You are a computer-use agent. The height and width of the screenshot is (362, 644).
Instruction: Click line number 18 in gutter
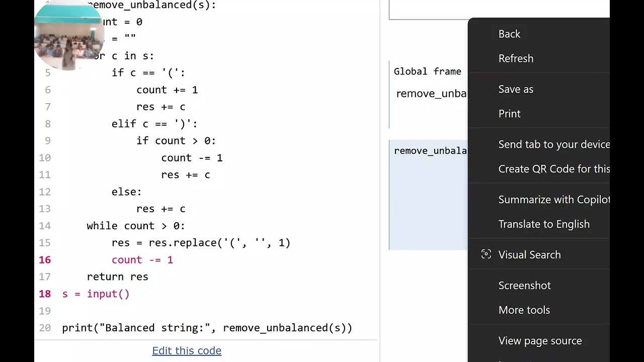click(45, 294)
